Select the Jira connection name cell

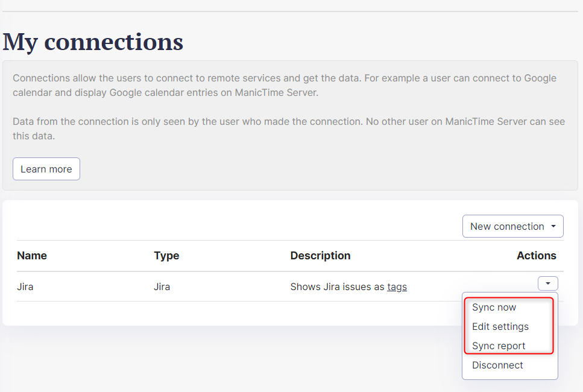(x=25, y=287)
